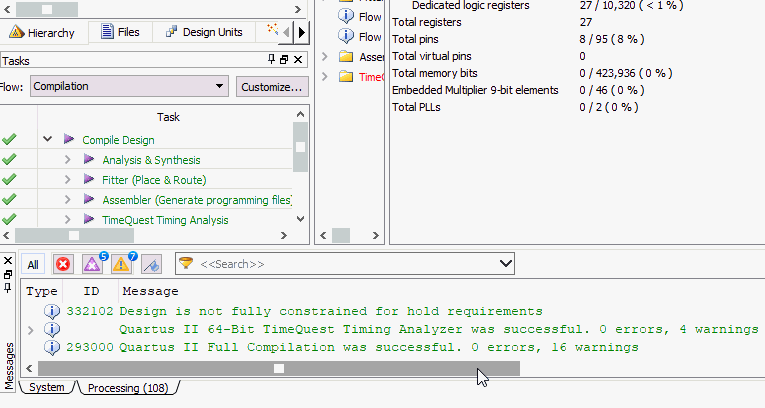Select the Hierarchy tab

(x=42, y=33)
